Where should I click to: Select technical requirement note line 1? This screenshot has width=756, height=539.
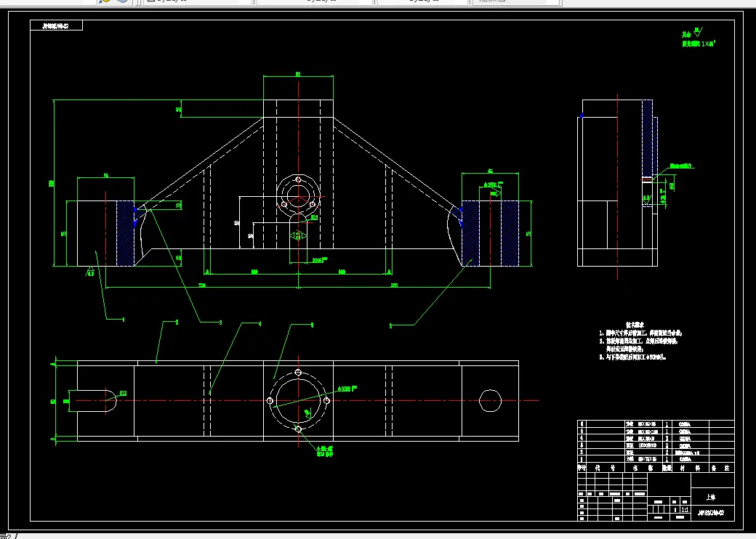point(640,333)
